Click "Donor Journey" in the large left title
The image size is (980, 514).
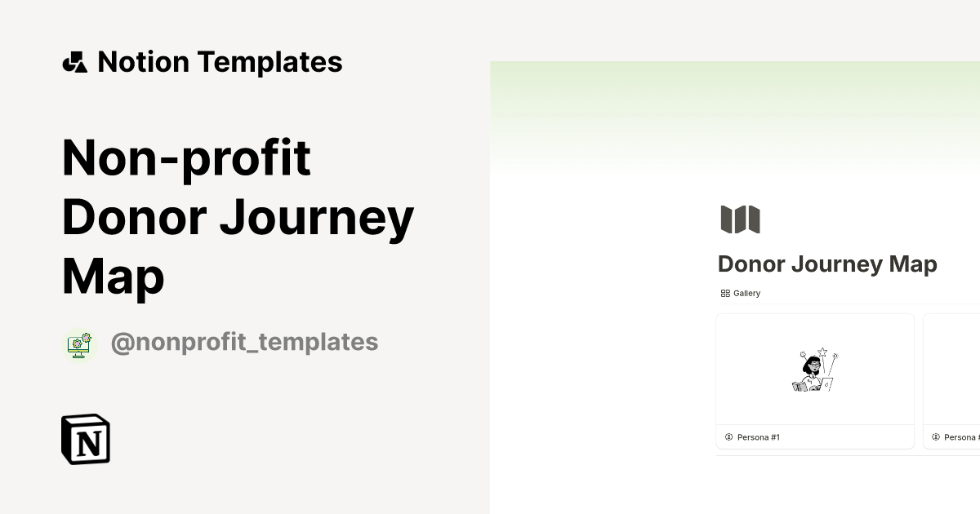pos(238,216)
